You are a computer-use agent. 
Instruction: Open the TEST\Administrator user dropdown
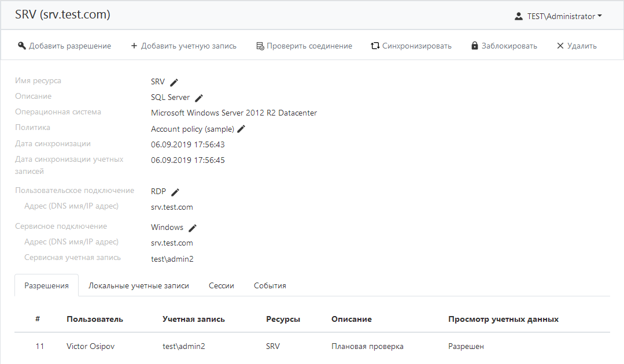click(558, 16)
